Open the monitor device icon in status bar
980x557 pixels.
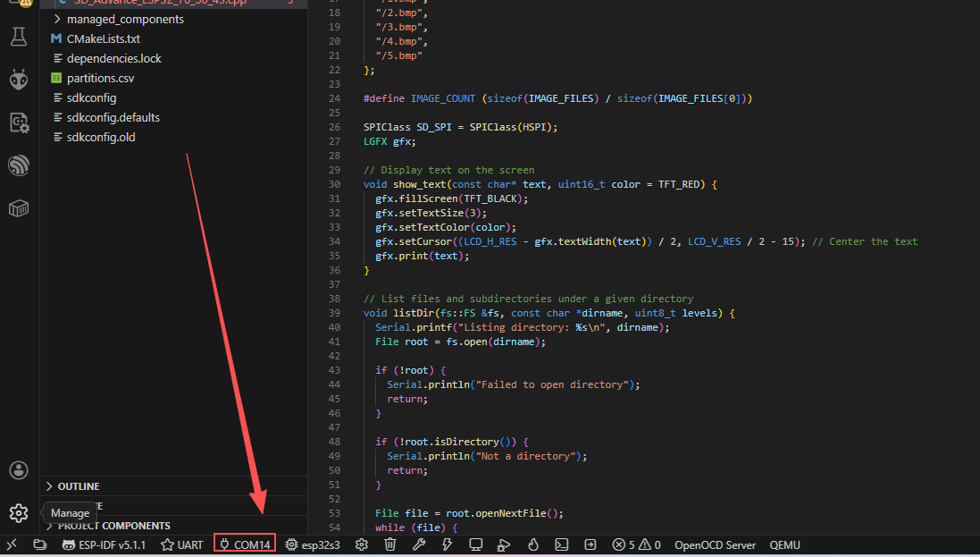pyautogui.click(x=475, y=544)
